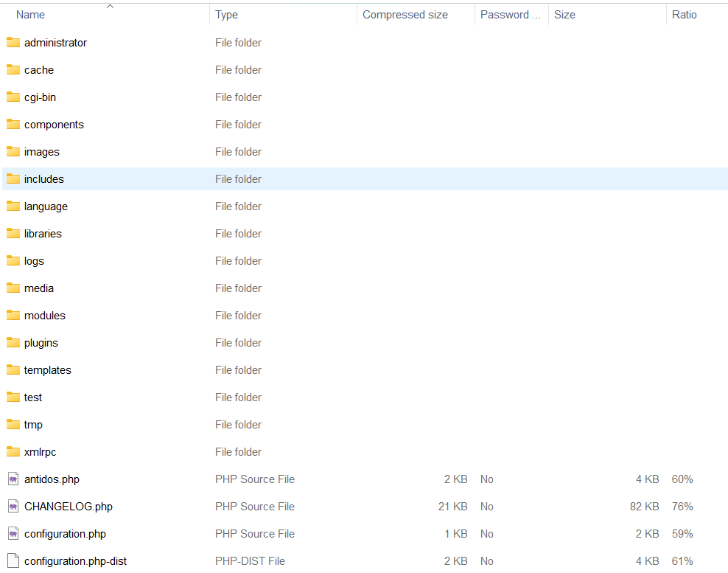Sort by the Size column header

tap(564, 15)
